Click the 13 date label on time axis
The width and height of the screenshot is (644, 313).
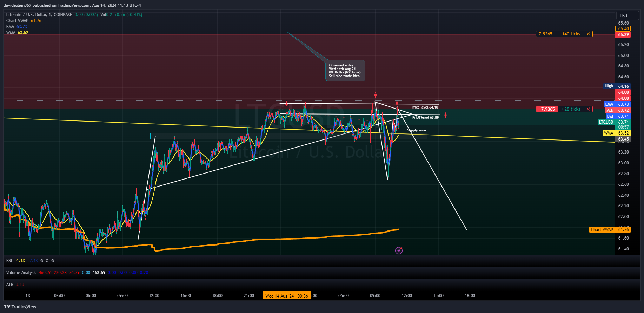[28, 296]
